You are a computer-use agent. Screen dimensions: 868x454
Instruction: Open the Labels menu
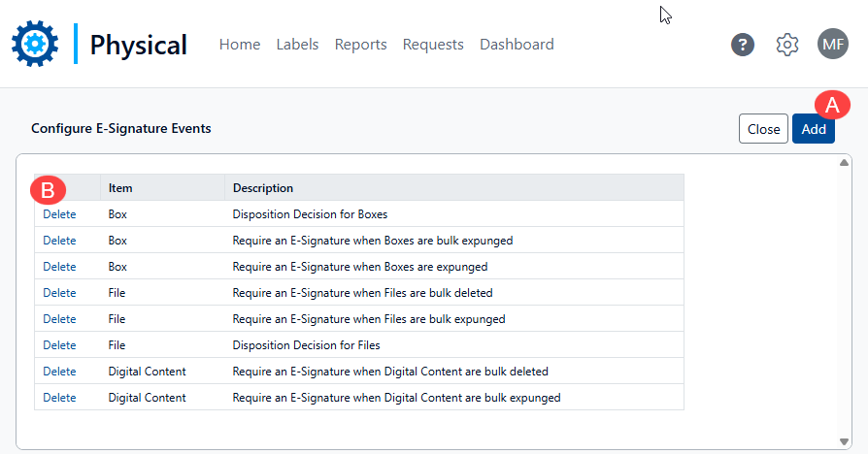click(297, 45)
